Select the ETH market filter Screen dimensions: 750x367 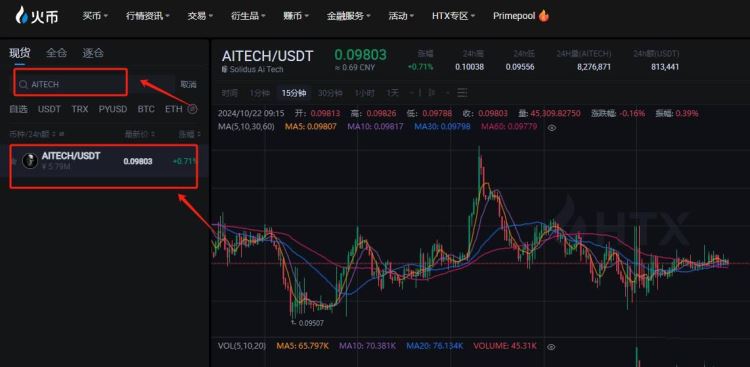click(x=174, y=109)
